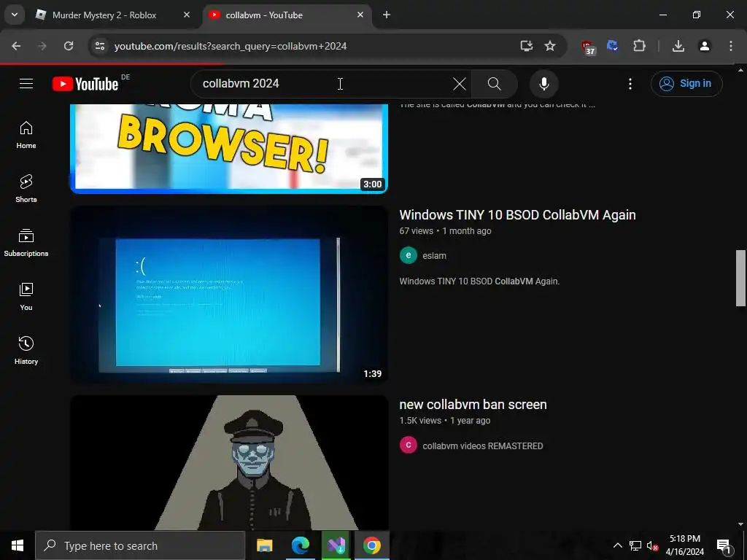Close the Murder Mystery 2 tab

coord(187,15)
